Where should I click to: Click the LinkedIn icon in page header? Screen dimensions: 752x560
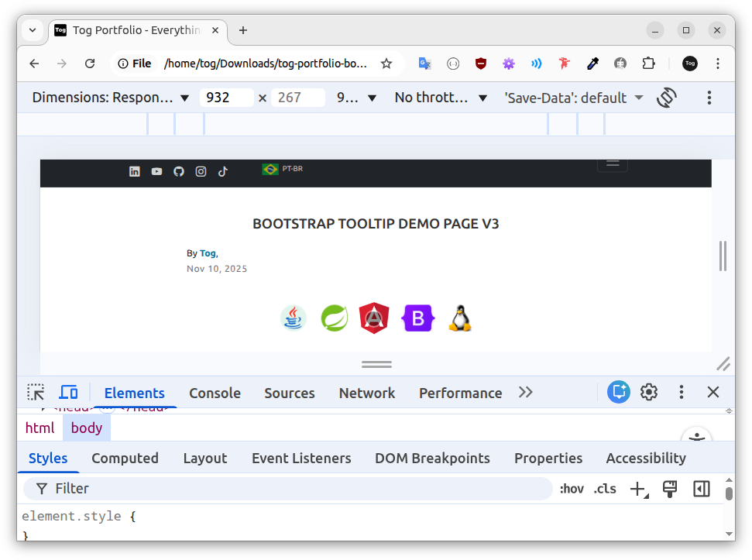point(134,172)
